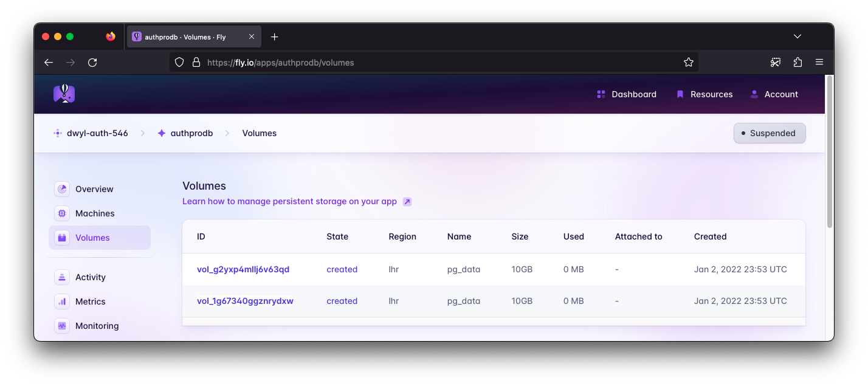Click the Overview pie icon in the sidebar
Screen dimensions: 868x386
click(x=61, y=189)
